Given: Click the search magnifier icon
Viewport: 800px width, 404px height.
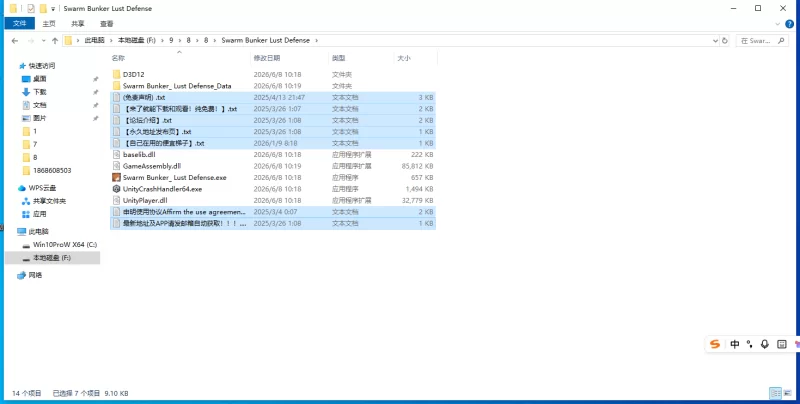Looking at the screenshot, I should click(x=781, y=40).
